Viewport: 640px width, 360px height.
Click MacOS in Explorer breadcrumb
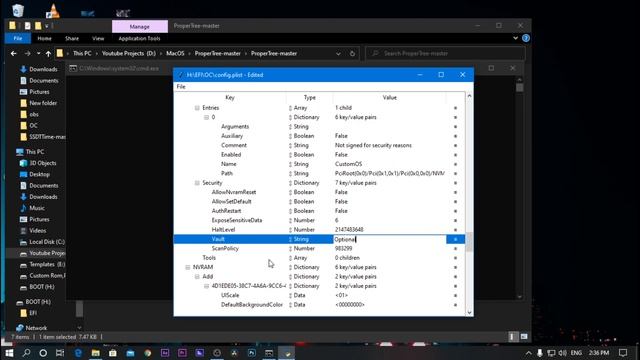(175, 53)
